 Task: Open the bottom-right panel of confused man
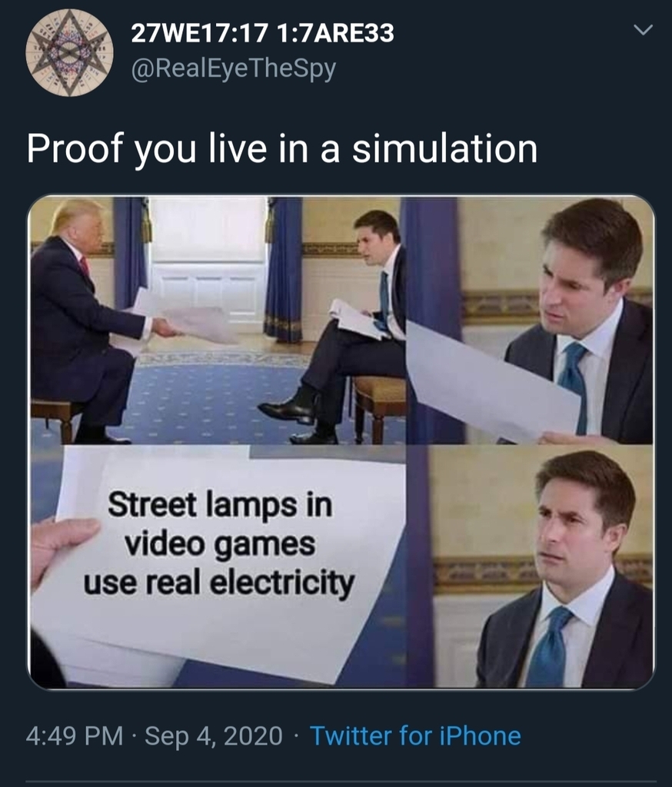coord(531,566)
